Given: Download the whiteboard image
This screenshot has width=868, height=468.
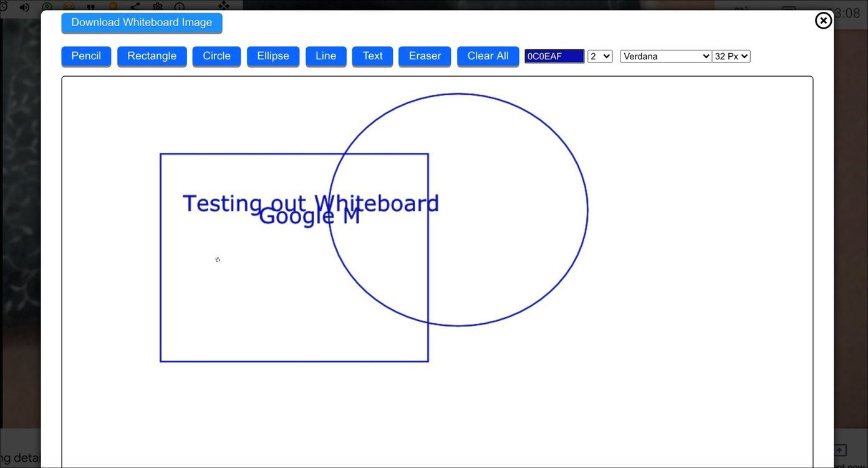Looking at the screenshot, I should [x=142, y=22].
